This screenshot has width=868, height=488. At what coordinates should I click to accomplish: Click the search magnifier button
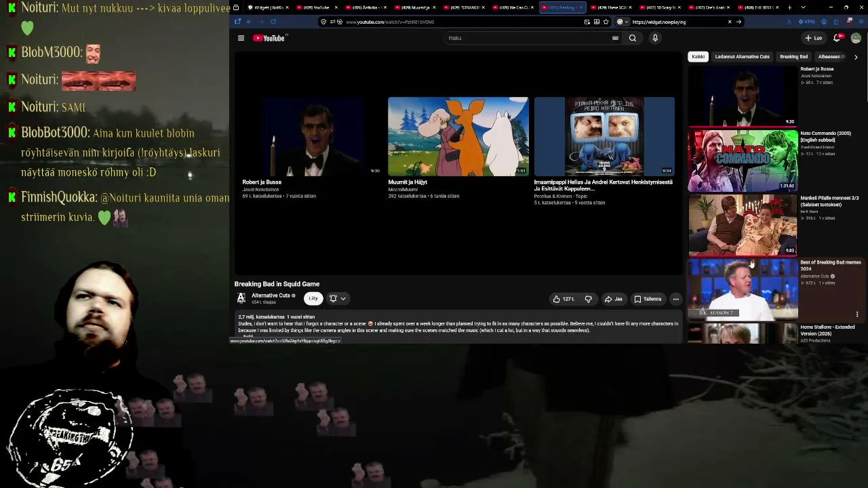(x=633, y=38)
